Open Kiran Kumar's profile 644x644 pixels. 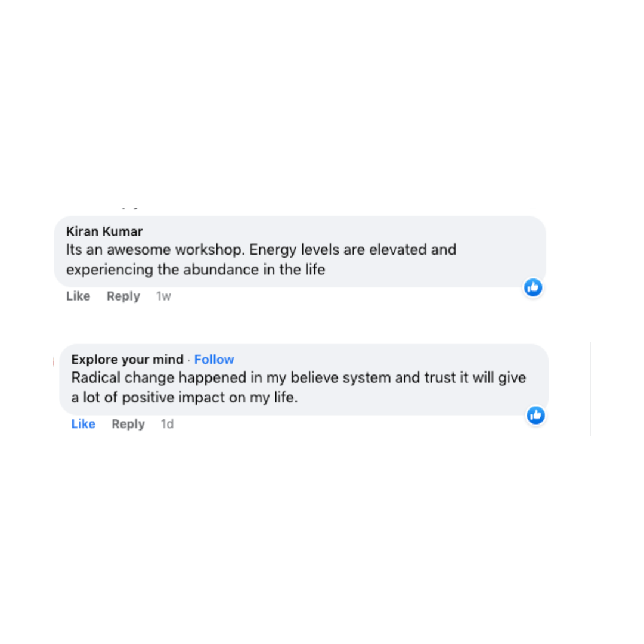click(x=104, y=231)
